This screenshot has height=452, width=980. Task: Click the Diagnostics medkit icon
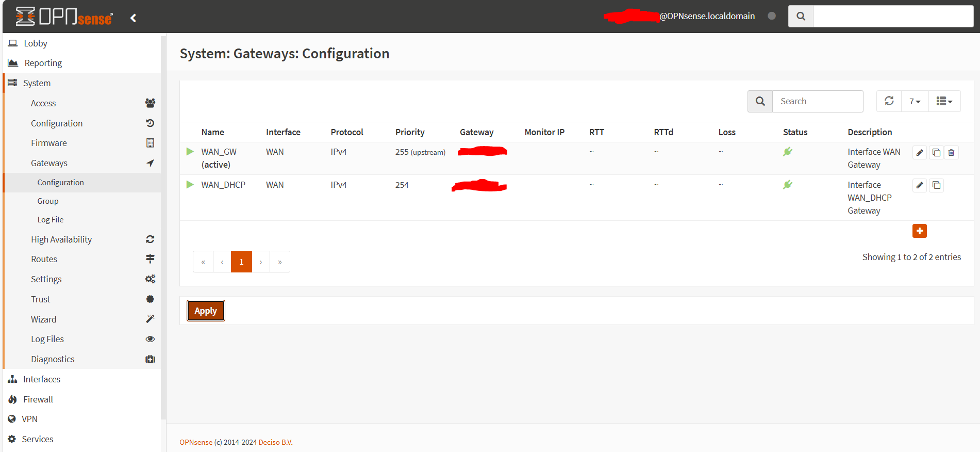150,359
